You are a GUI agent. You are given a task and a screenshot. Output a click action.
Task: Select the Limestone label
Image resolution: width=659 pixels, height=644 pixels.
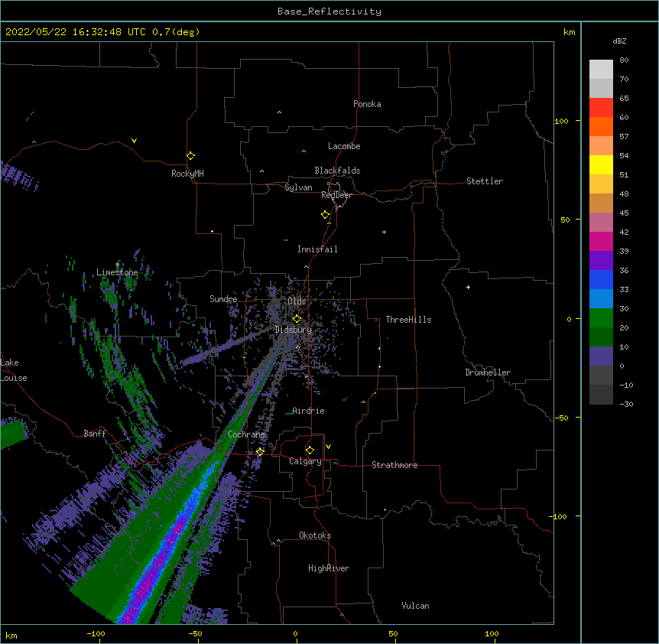(x=117, y=272)
